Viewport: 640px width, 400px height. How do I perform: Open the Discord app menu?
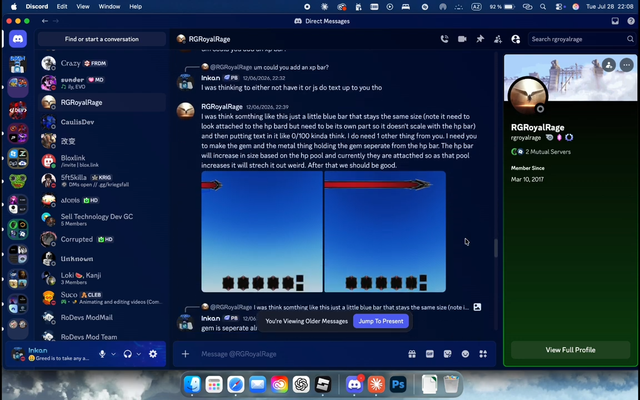[37, 7]
